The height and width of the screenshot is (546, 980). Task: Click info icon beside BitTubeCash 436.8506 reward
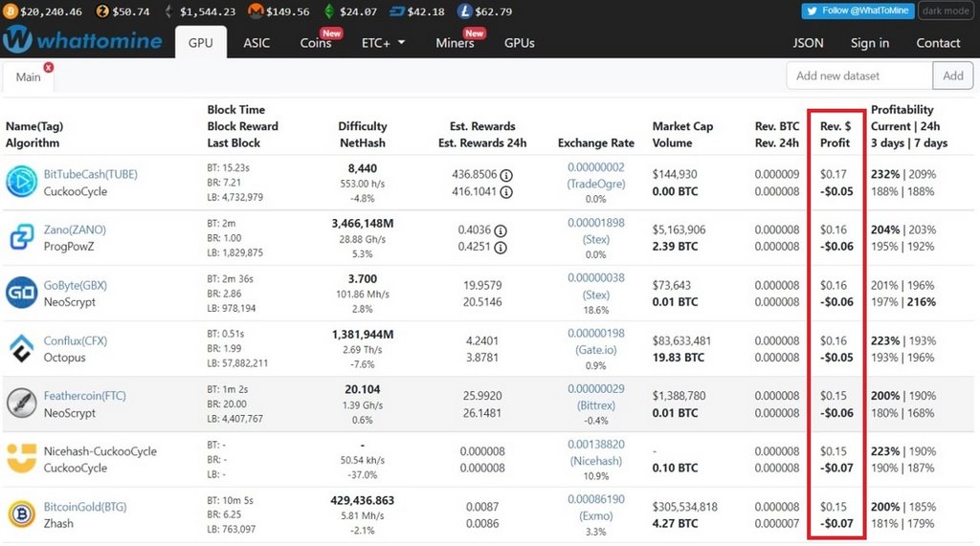506,175
